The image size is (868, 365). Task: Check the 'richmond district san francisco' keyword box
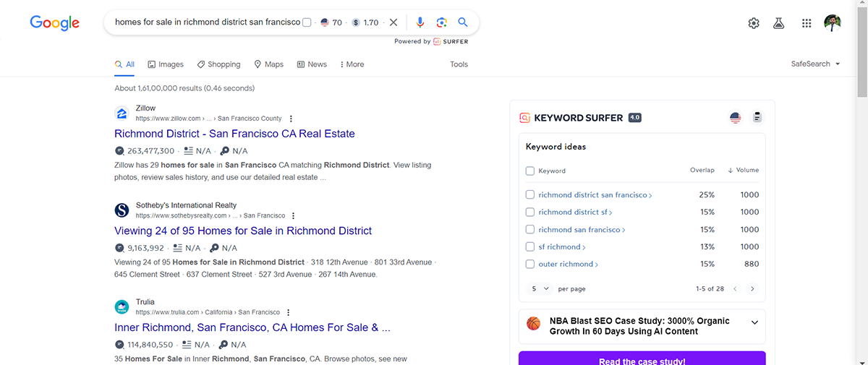530,195
